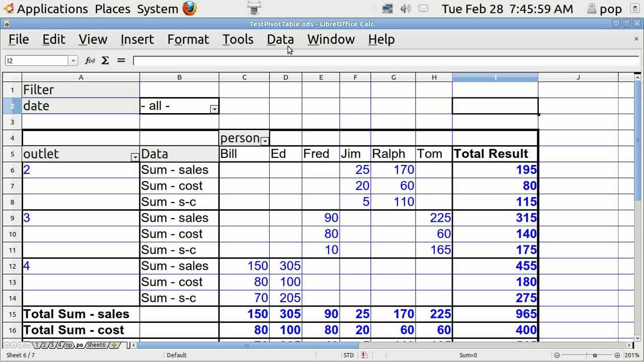Open the System panel menu
This screenshot has width=644, height=362.
(157, 9)
